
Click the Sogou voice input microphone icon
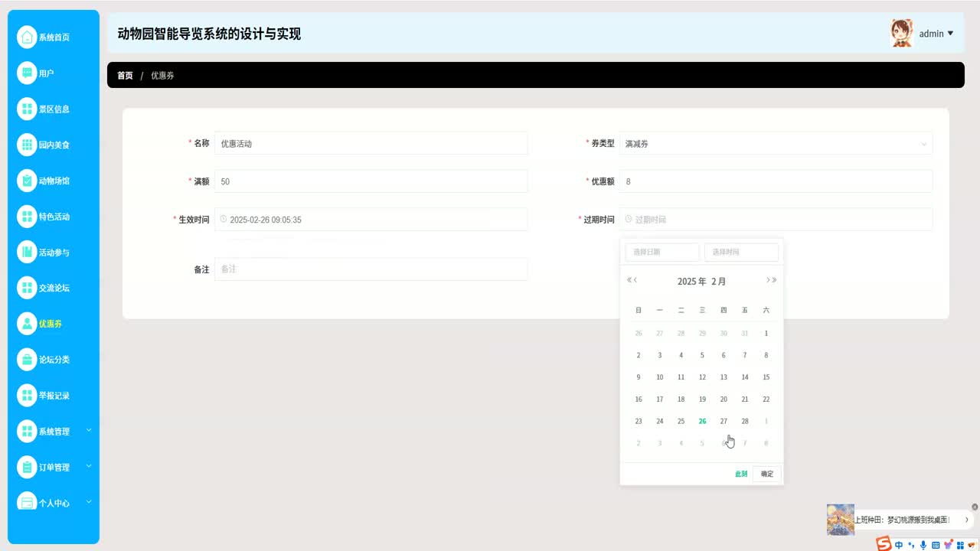[x=923, y=545]
